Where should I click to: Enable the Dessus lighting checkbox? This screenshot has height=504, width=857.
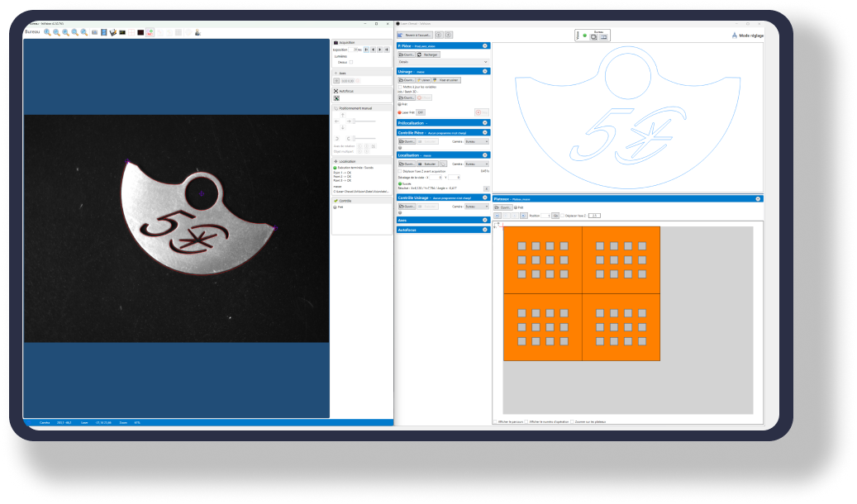[351, 62]
